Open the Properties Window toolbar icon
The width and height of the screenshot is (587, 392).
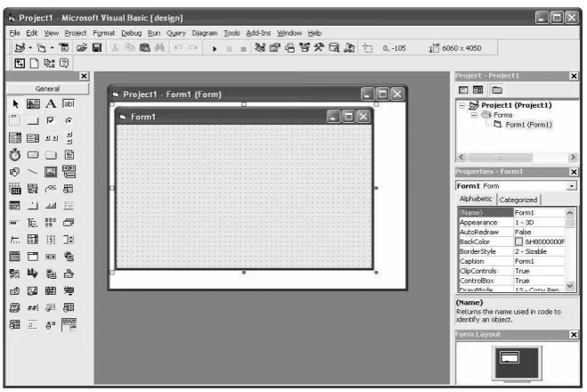click(x=274, y=47)
